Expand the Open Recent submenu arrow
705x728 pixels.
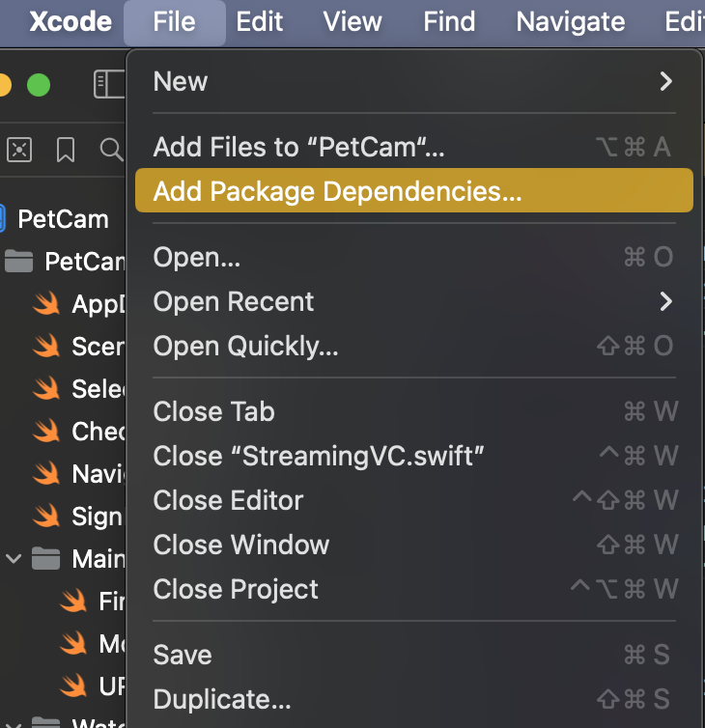pyautogui.click(x=665, y=301)
